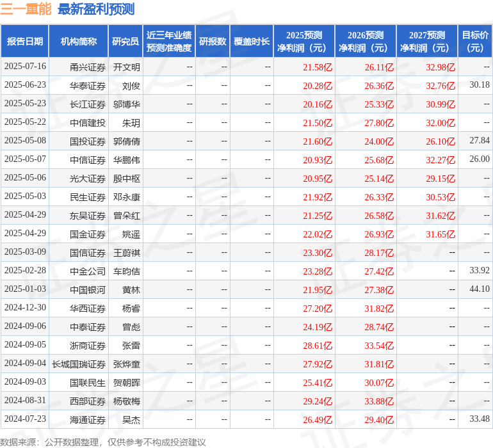Screen dimensions: 493x448
Task: Select the 中金公司 institution cell
Action: coord(79,271)
